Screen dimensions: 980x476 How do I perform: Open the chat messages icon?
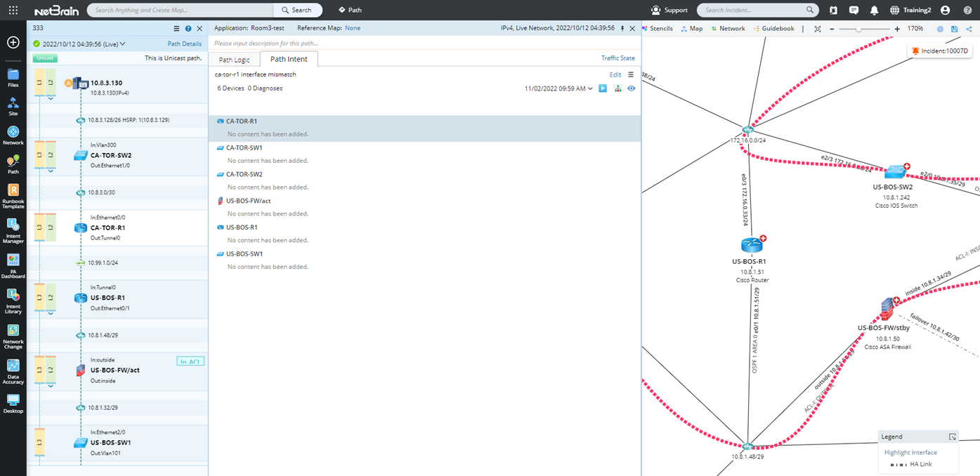click(854, 10)
